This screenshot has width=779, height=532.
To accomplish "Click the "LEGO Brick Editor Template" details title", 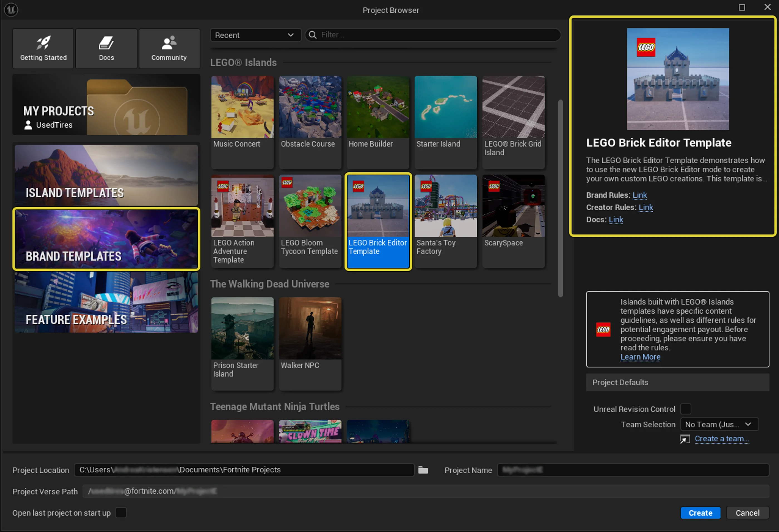I will click(659, 143).
